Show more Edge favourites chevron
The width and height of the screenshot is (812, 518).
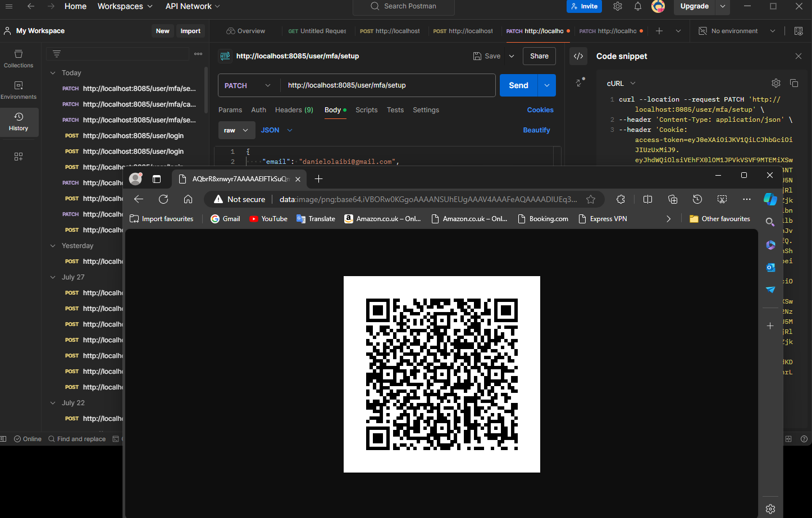click(668, 219)
